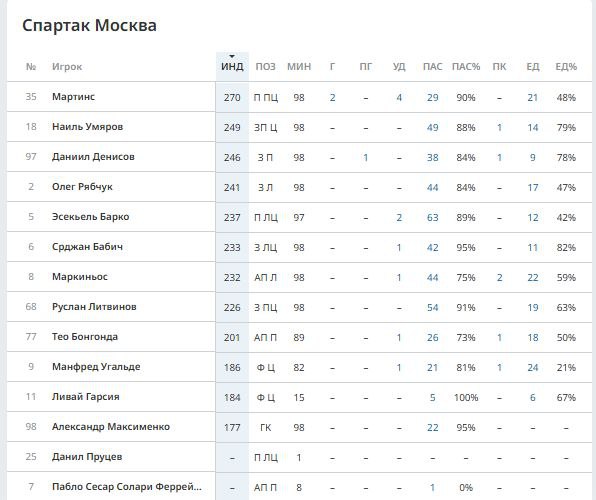The image size is (596, 500).
Task: Click the Спартак Москва team heading
Action: pyautogui.click(x=89, y=25)
